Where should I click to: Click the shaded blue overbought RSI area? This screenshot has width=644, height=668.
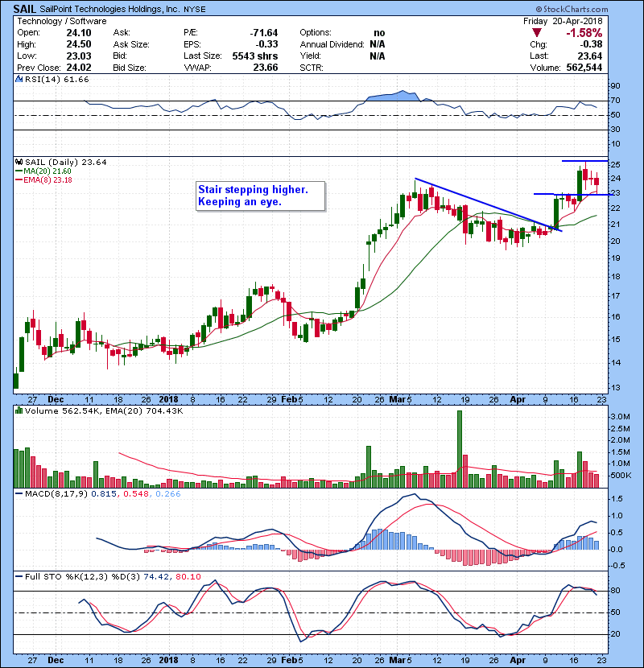(x=392, y=96)
